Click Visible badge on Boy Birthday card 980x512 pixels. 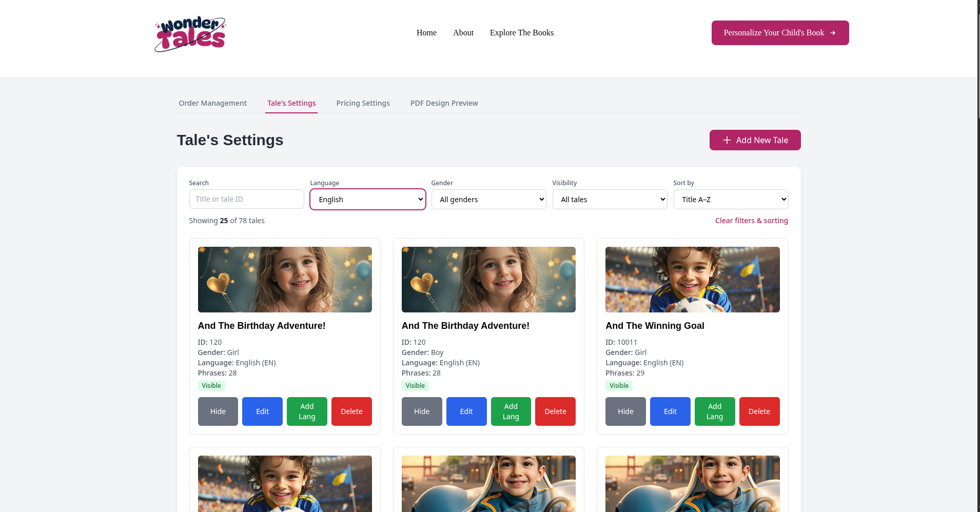[x=415, y=386]
